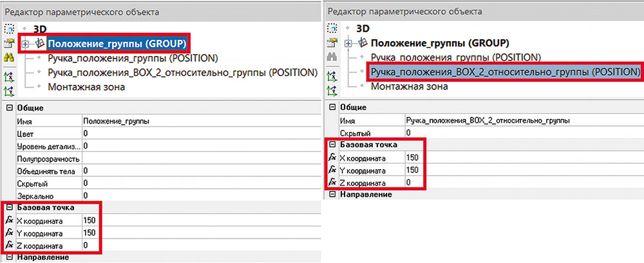Collapse Направление section in right editor
644x263 pixels.
(332, 194)
